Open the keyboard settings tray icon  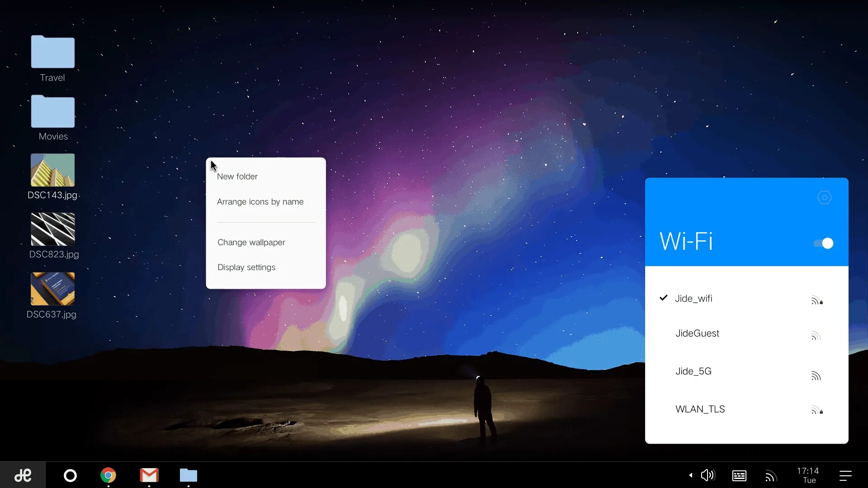pos(740,475)
